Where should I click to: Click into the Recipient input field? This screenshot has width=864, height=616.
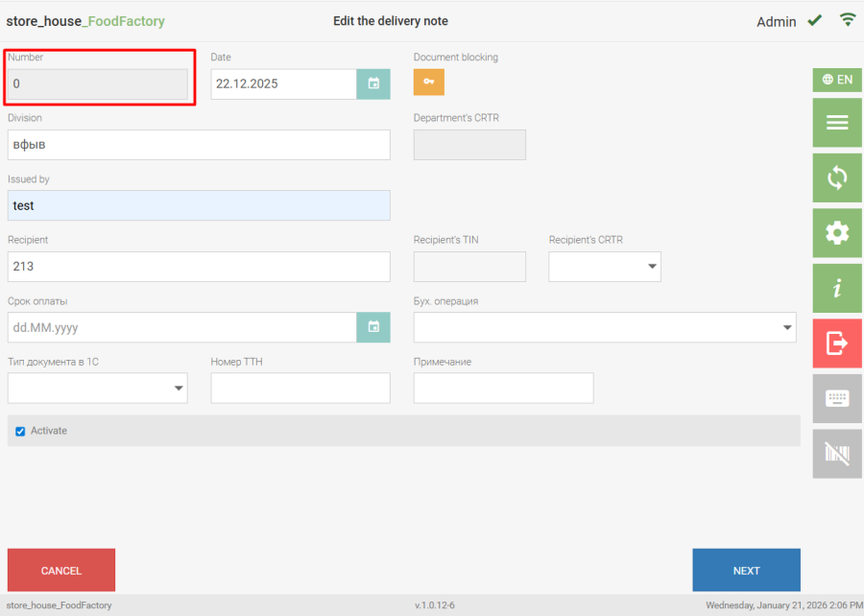click(199, 267)
